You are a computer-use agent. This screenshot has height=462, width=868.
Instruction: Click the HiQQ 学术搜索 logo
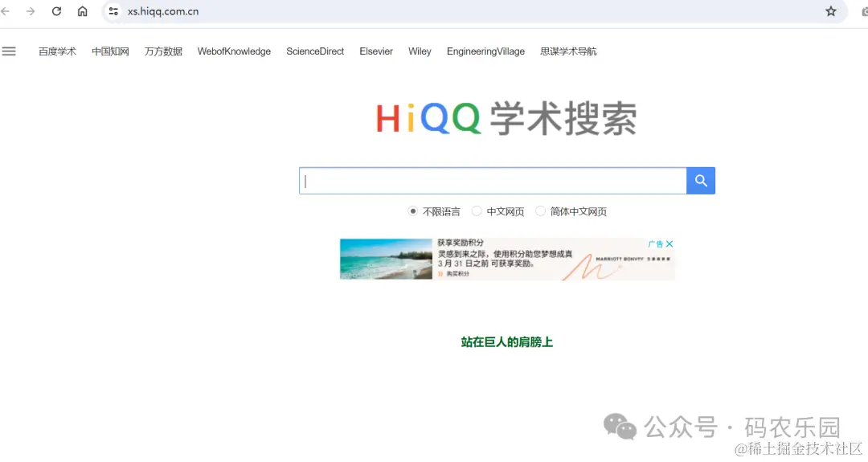pyautogui.click(x=506, y=118)
